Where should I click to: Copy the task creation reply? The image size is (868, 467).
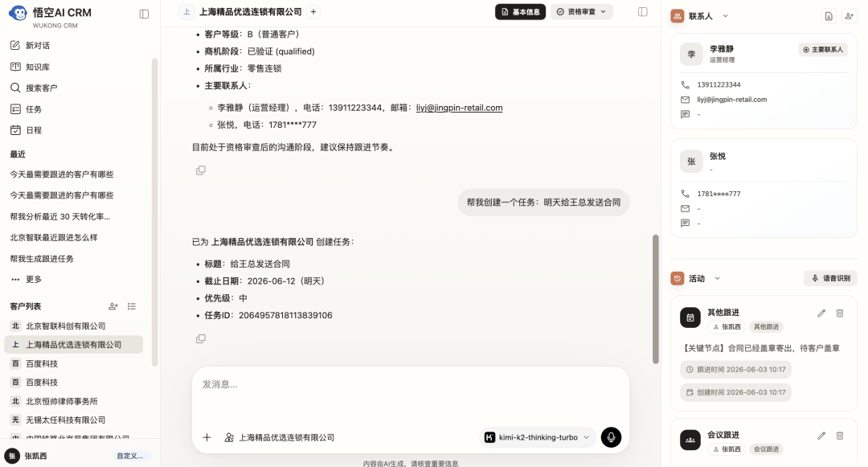pos(201,338)
